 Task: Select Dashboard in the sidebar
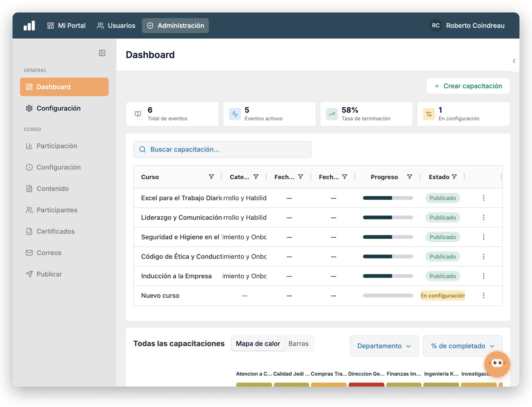[64, 87]
